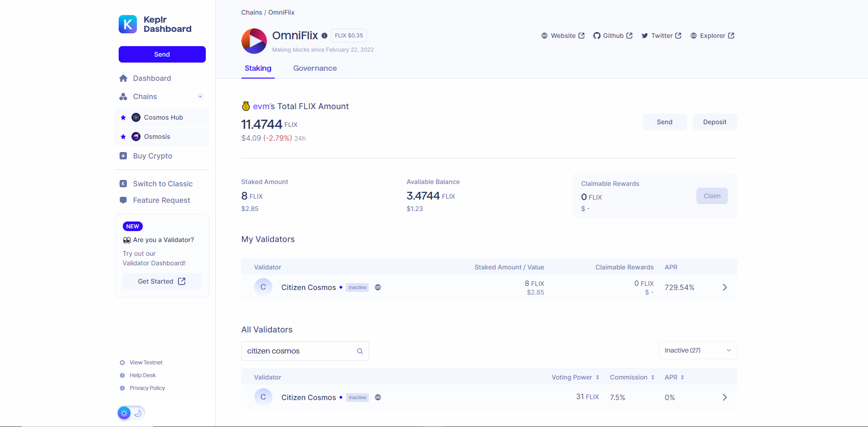This screenshot has height=427, width=868.
Task: Click the Explorer globe icon
Action: (x=694, y=36)
